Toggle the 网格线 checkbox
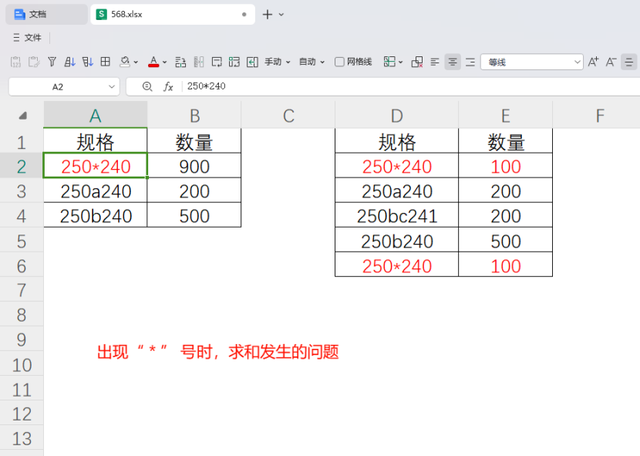Viewport: 640px width, 456px height. point(339,62)
